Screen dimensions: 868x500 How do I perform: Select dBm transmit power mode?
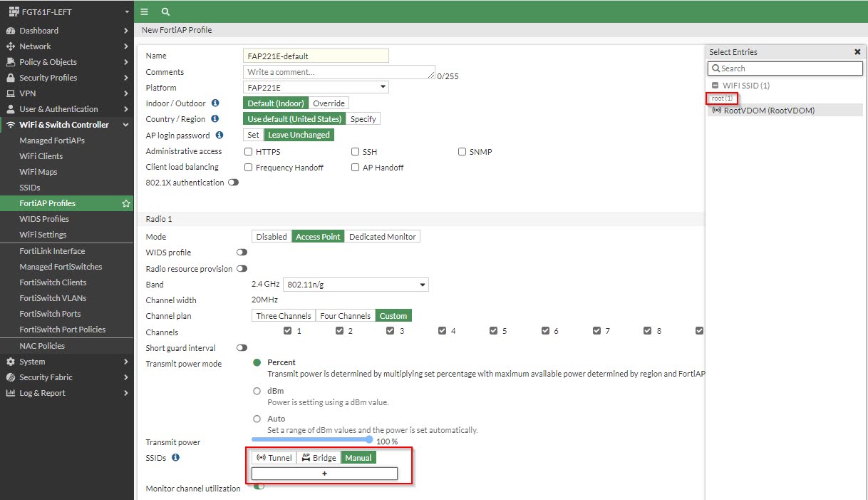tap(257, 391)
